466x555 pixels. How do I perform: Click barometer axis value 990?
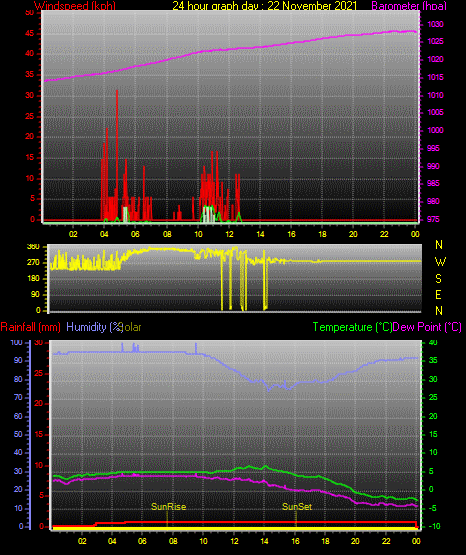(x=433, y=166)
